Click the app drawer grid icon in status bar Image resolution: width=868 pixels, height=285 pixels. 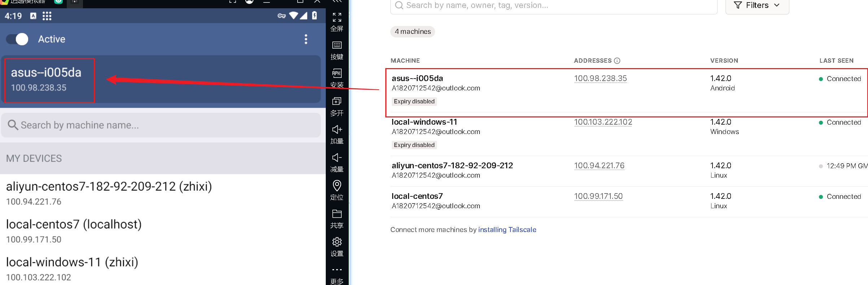[x=47, y=16]
